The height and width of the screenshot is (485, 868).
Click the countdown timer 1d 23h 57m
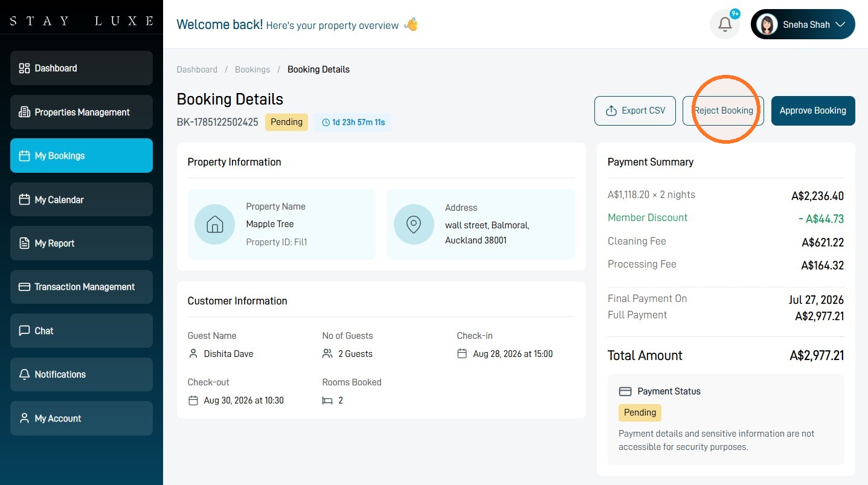coord(353,123)
